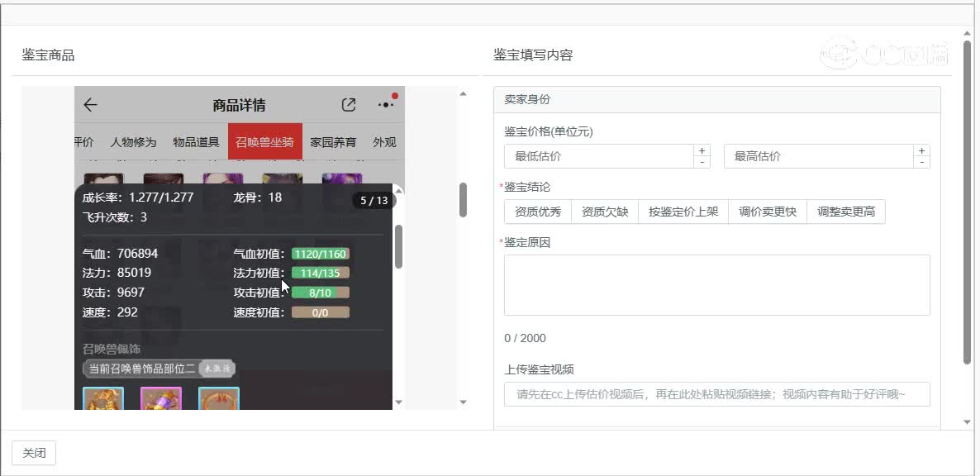Click the minus stepper on 最高估价

click(921, 162)
